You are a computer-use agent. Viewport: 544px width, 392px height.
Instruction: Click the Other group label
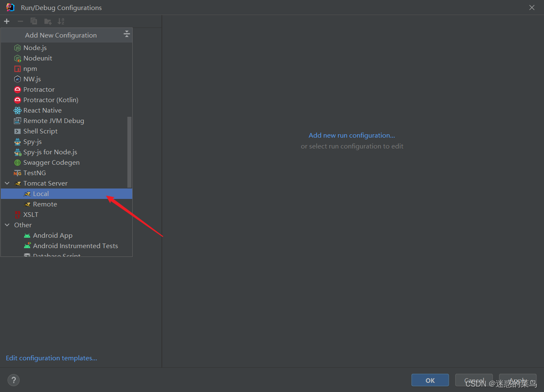pyautogui.click(x=23, y=225)
